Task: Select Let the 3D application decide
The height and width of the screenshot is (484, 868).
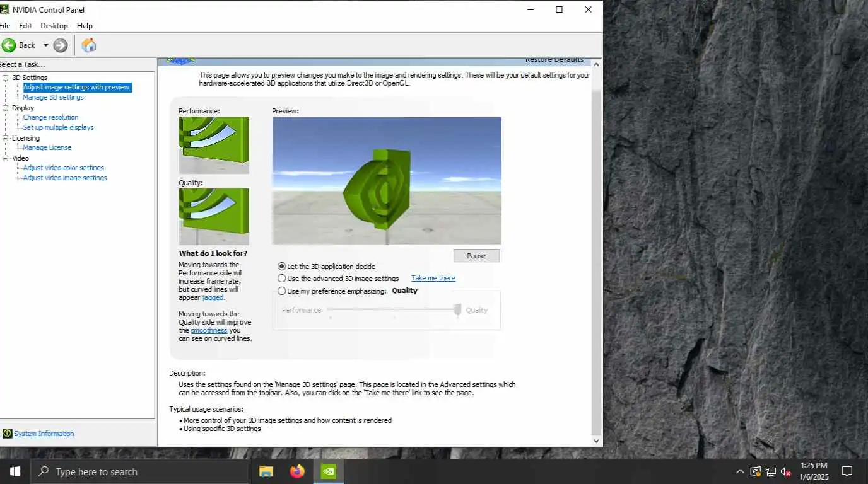Action: [x=282, y=267]
